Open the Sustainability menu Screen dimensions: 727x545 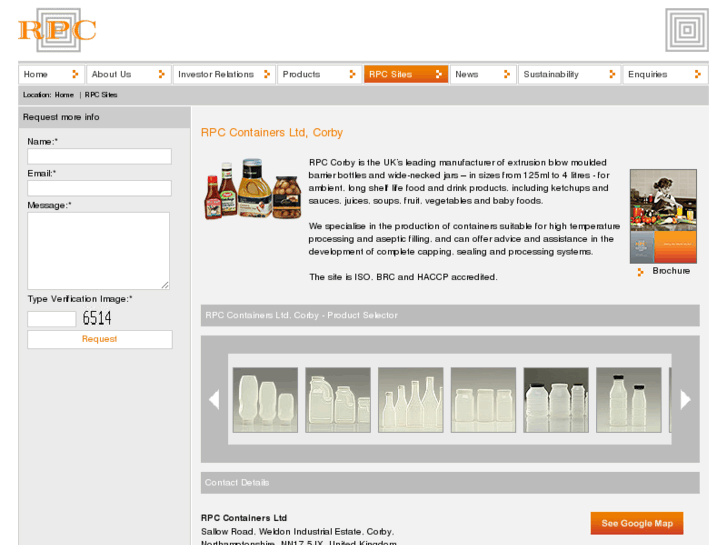(569, 74)
